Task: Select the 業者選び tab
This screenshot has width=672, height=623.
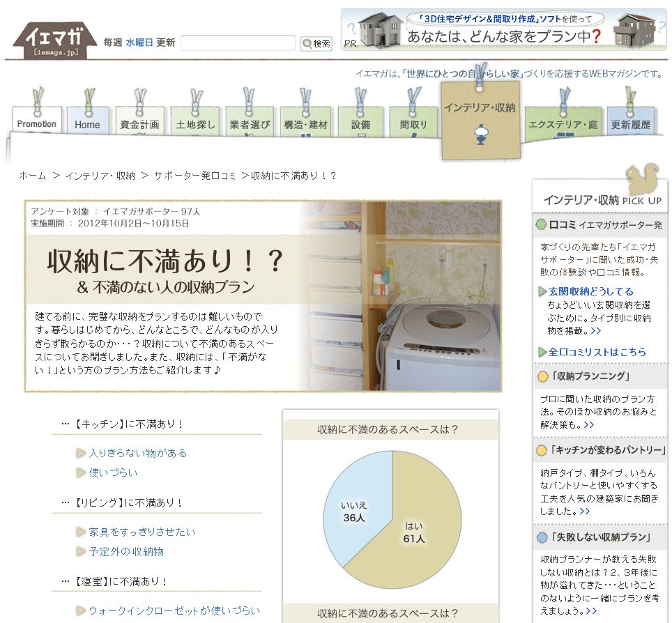Action: point(250,121)
